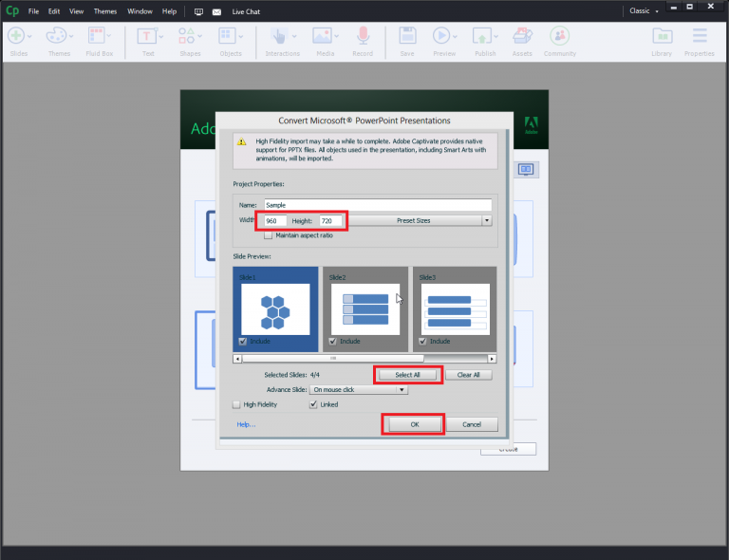Enable the High Fidelity checkbox
Screen dimensions: 729x560
pyautogui.click(x=236, y=404)
